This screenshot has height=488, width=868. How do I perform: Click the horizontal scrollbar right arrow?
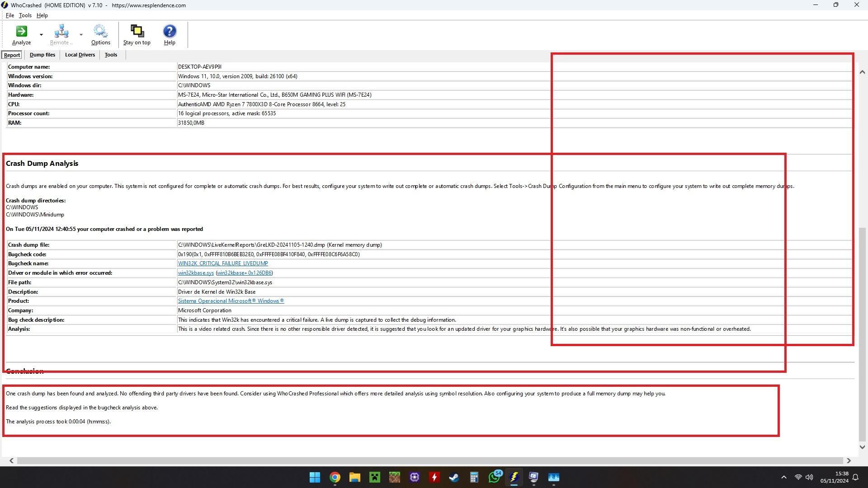pos(849,460)
